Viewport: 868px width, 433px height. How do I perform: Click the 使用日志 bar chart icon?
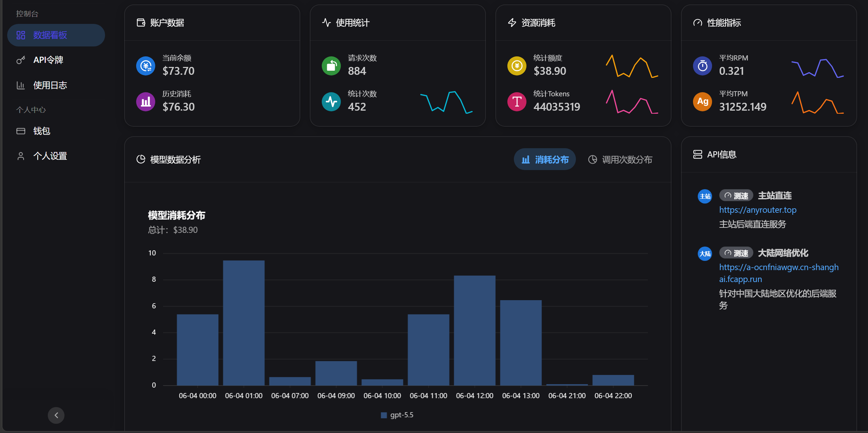coord(21,85)
